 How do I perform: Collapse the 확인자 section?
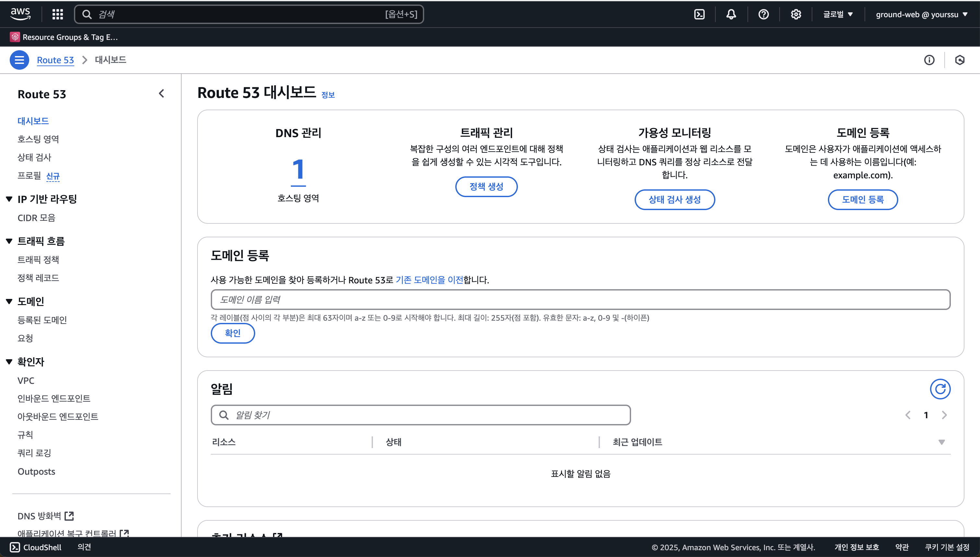coord(9,362)
